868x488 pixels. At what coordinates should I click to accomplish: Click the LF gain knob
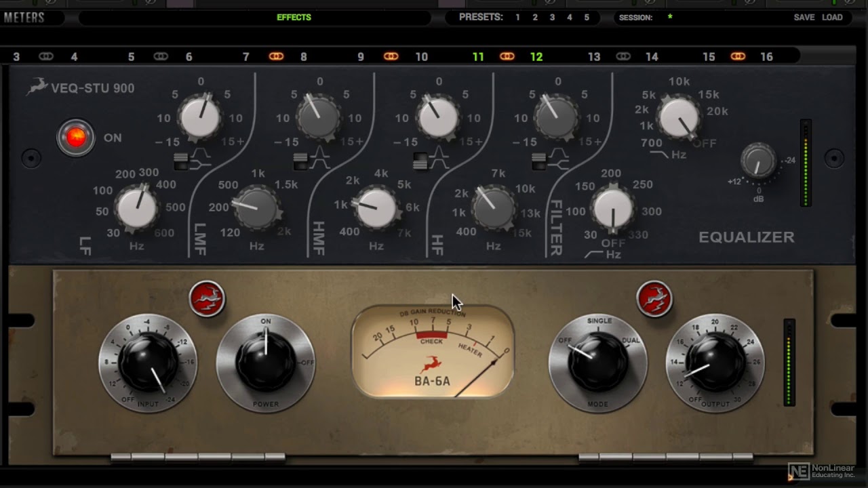(x=200, y=117)
